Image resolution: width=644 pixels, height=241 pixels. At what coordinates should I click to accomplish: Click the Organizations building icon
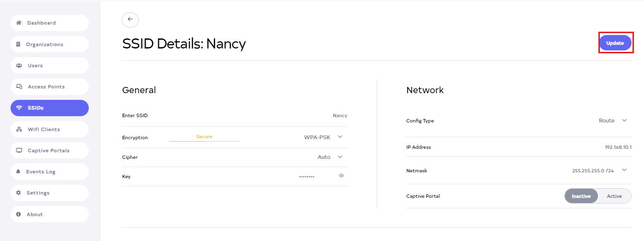click(x=18, y=45)
